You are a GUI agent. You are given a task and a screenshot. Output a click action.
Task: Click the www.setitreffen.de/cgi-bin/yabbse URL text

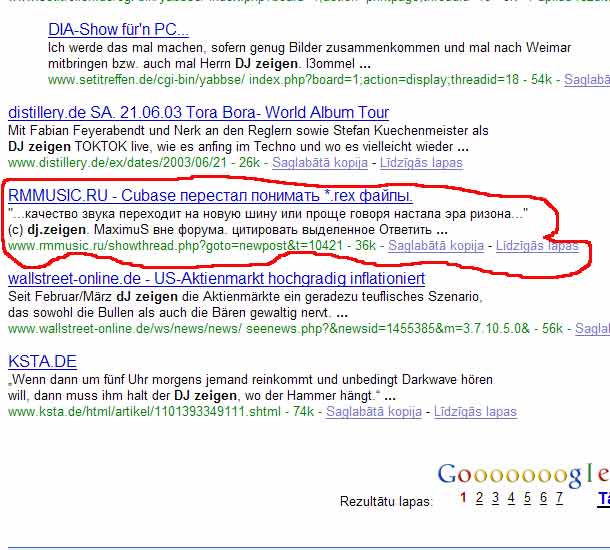pyautogui.click(x=284, y=80)
